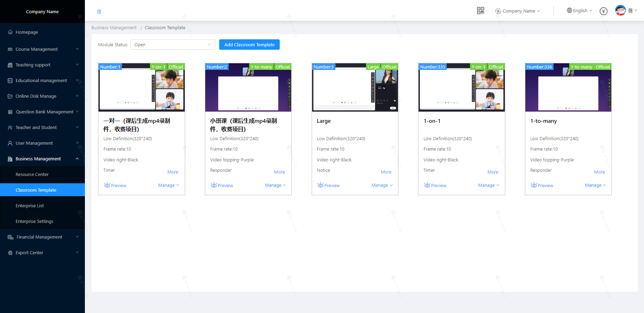Viewport: 644px width, 313px height.
Task: Open the Company Name header dropdown
Action: pyautogui.click(x=518, y=11)
